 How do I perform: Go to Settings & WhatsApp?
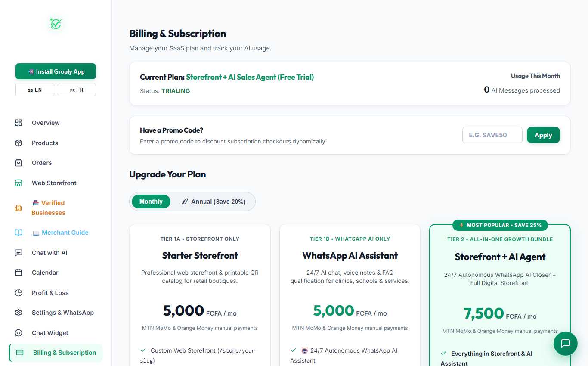tap(56, 313)
